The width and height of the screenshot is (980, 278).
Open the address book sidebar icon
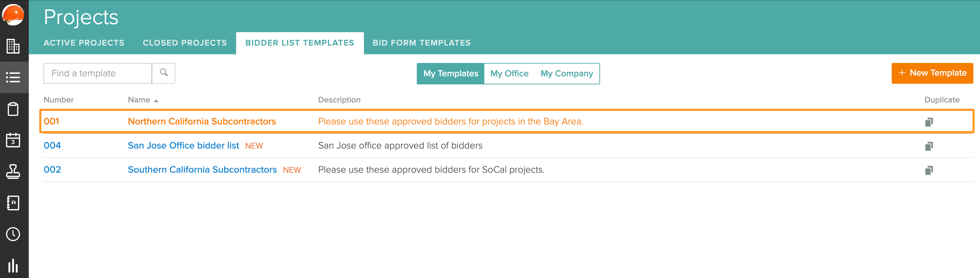click(x=13, y=203)
